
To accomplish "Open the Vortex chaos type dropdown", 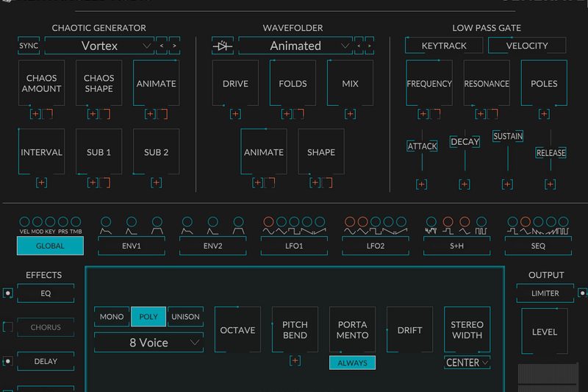I will click(99, 46).
